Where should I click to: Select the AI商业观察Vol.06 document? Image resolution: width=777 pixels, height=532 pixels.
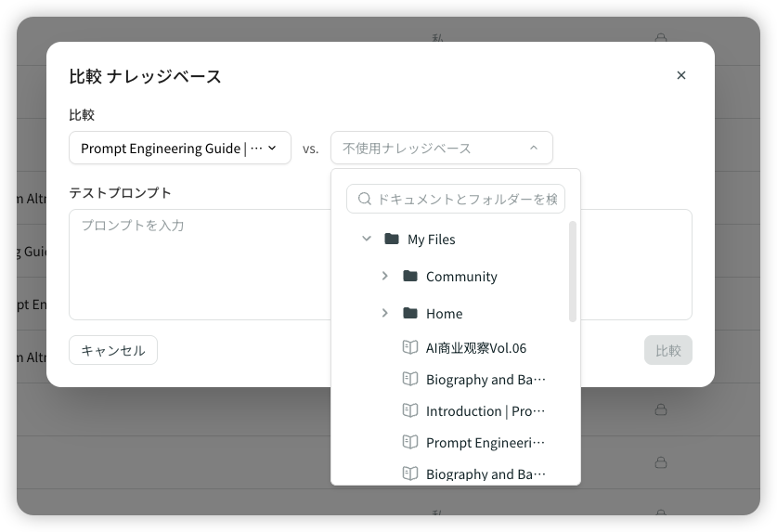click(x=475, y=348)
